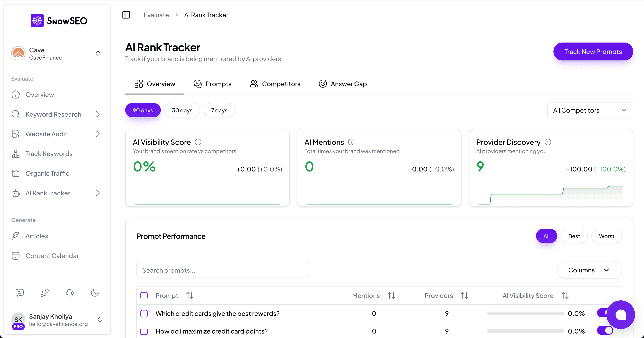Image resolution: width=644 pixels, height=338 pixels.
Task: Filter prompts by Worst performance
Action: coord(606,236)
